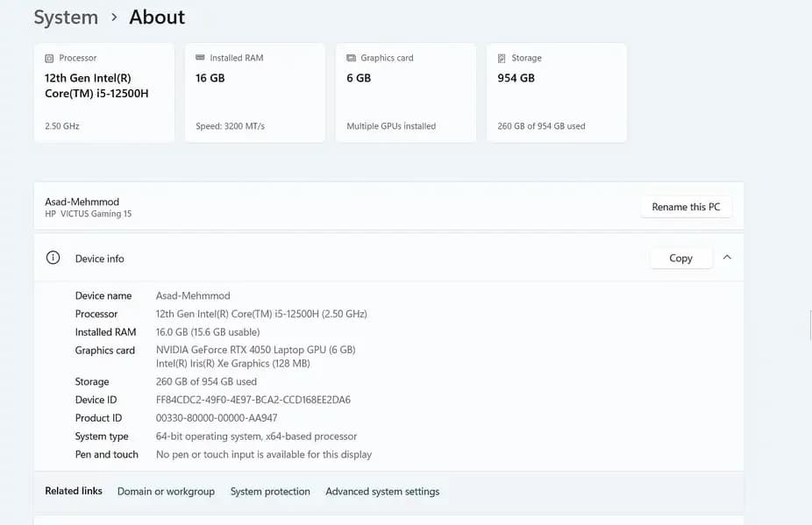Collapse the Device info section chevron
This screenshot has height=525, width=812.
tap(727, 258)
